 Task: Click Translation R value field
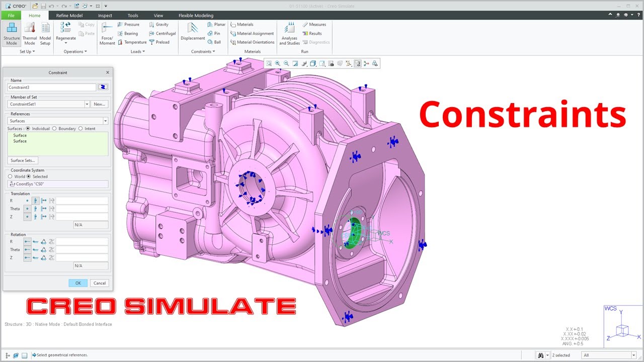[82, 201]
